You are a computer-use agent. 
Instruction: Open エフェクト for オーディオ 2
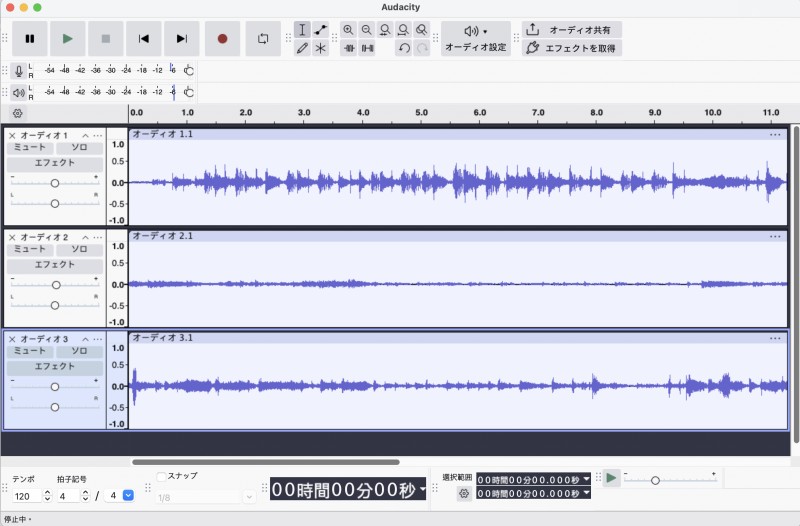pyautogui.click(x=55, y=265)
